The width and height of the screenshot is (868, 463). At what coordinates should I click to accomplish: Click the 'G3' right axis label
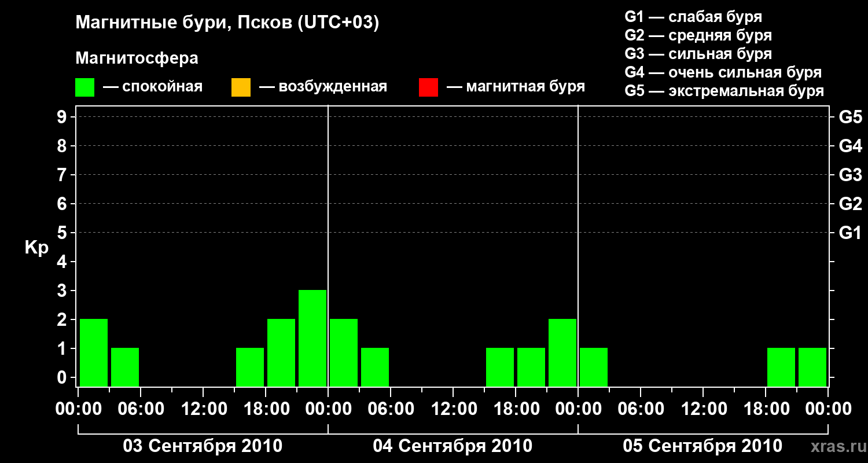point(850,175)
